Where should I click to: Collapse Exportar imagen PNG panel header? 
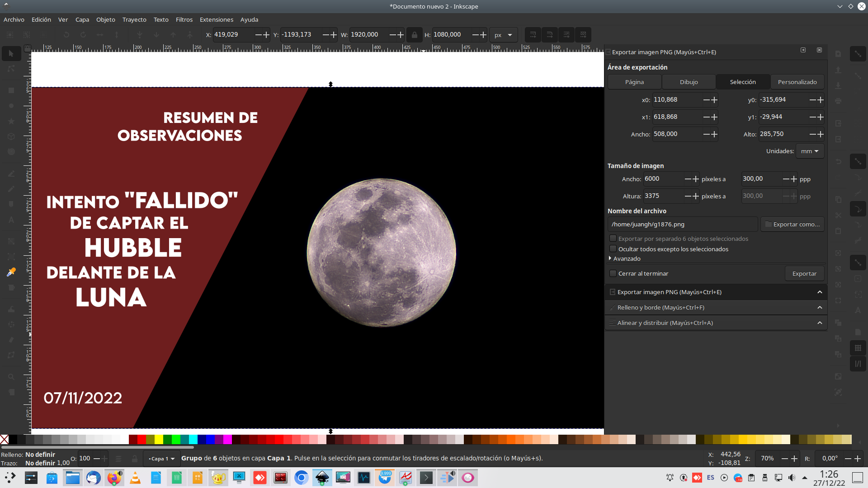tap(716, 292)
